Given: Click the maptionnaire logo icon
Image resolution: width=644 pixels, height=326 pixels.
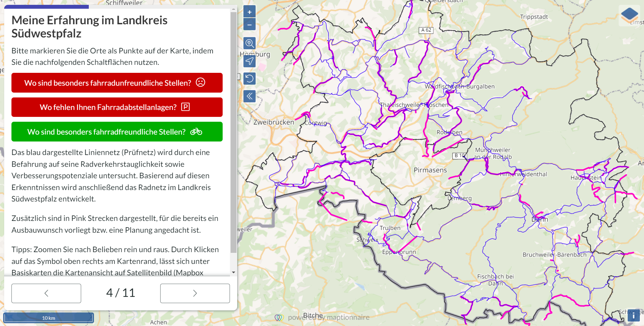Looking at the screenshot, I should (x=279, y=318).
